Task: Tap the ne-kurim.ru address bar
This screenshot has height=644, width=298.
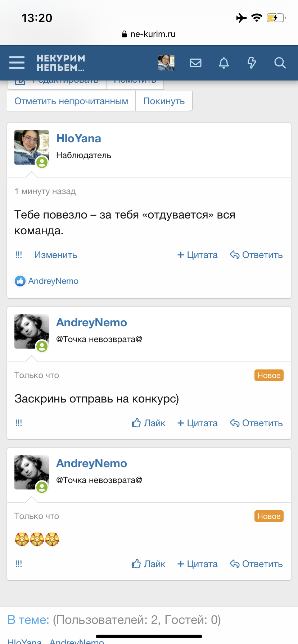Action: 149,34
